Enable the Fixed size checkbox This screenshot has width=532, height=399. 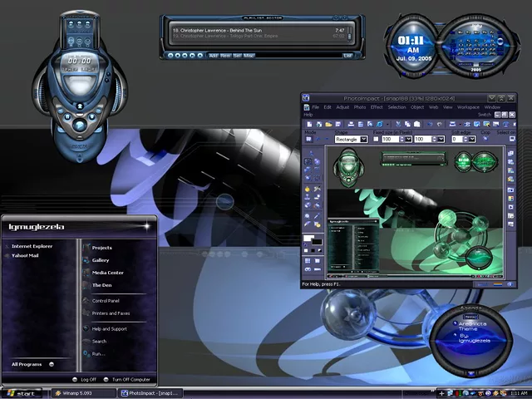[376, 139]
